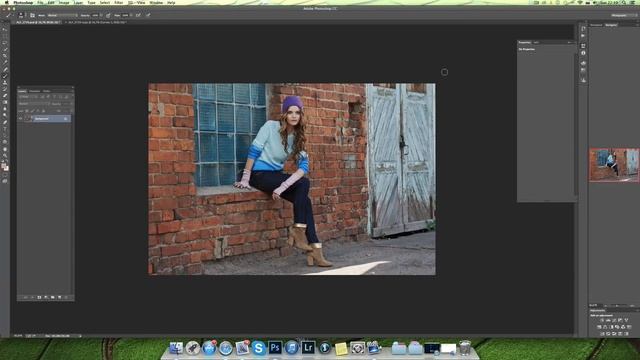
Task: Open the brush preset picker dropdown
Action: [21, 15]
